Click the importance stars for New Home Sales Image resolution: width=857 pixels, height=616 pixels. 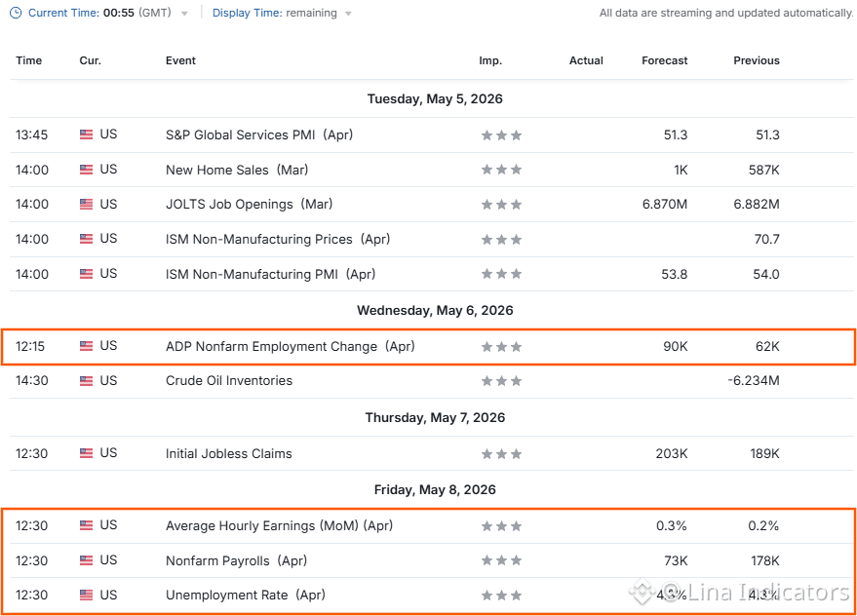pyautogui.click(x=501, y=170)
